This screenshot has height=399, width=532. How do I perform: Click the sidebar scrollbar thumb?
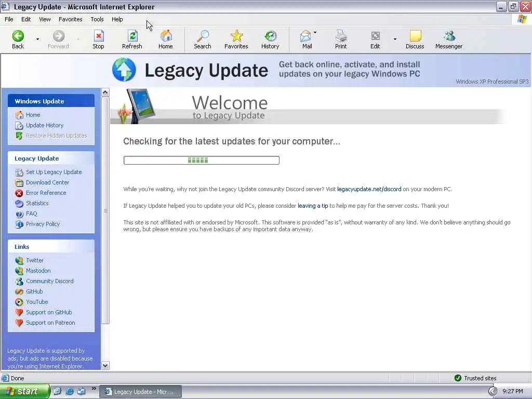coord(105,210)
